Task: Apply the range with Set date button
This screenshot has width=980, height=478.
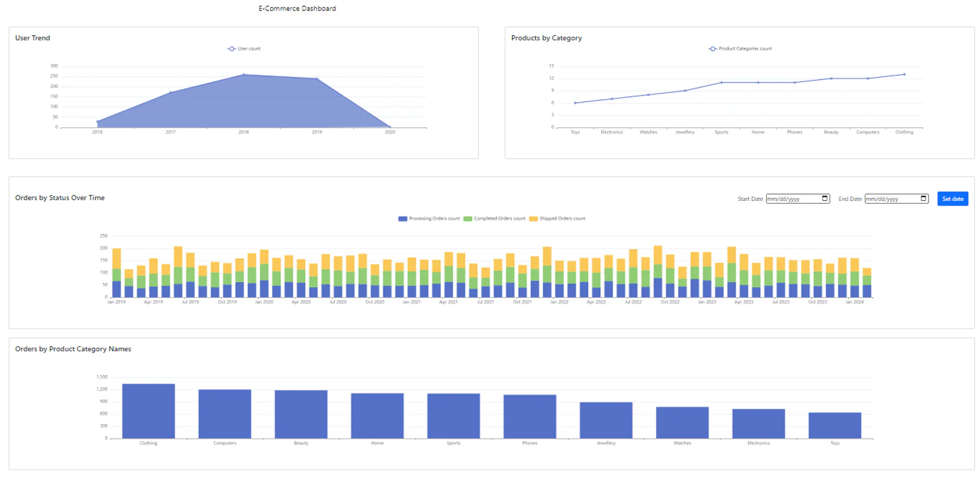Action: click(x=952, y=198)
